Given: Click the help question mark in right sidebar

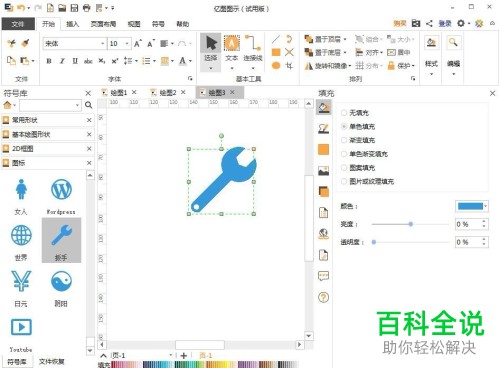Looking at the screenshot, I should click(x=323, y=297).
